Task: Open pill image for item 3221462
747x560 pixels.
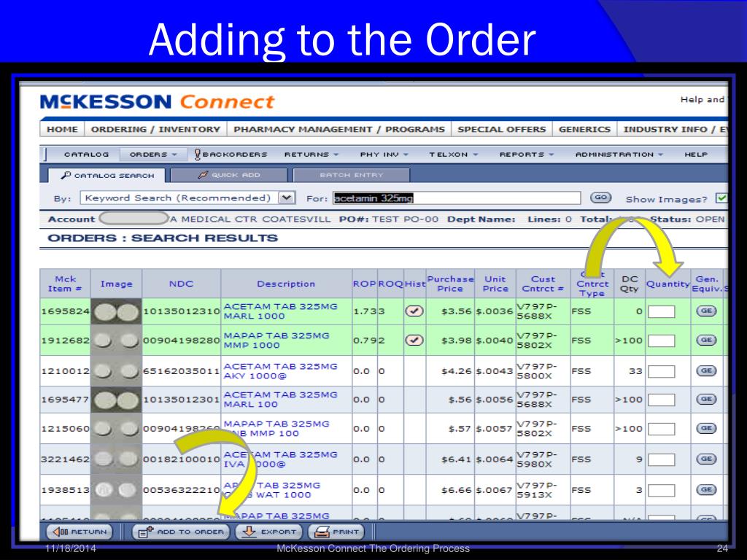Action: pyautogui.click(x=116, y=459)
